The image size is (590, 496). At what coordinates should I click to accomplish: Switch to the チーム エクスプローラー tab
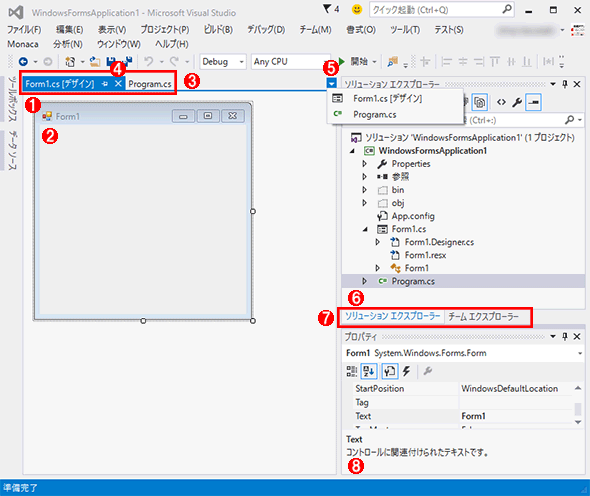(483, 316)
